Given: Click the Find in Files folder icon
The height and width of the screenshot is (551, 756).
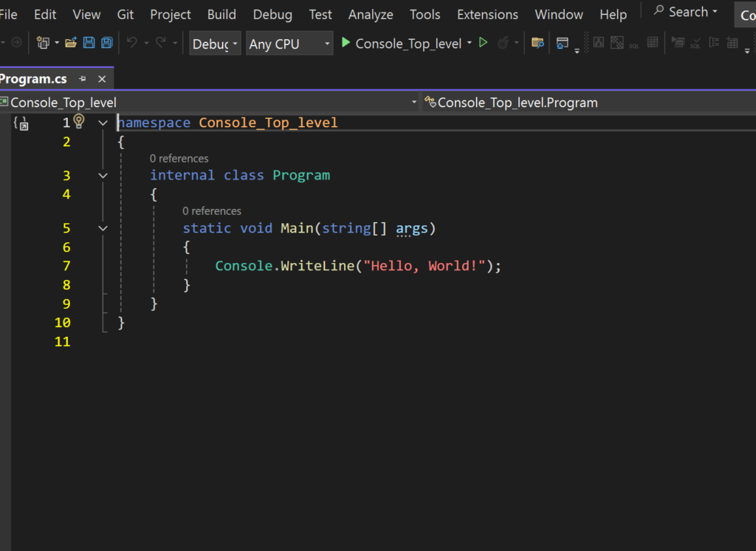Looking at the screenshot, I should [x=537, y=44].
